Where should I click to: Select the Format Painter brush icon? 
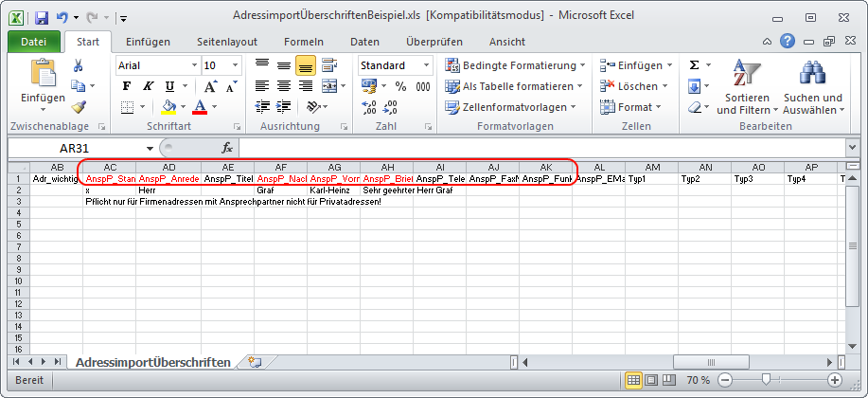[x=78, y=106]
